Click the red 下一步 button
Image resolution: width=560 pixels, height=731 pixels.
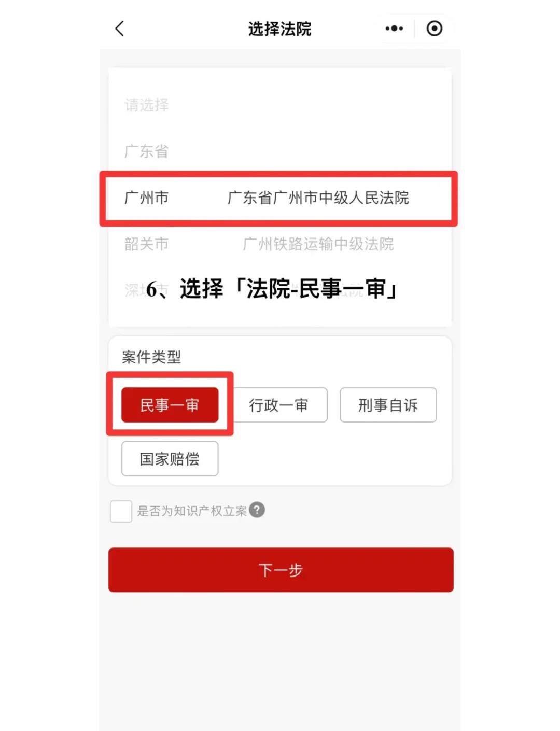pyautogui.click(x=281, y=570)
